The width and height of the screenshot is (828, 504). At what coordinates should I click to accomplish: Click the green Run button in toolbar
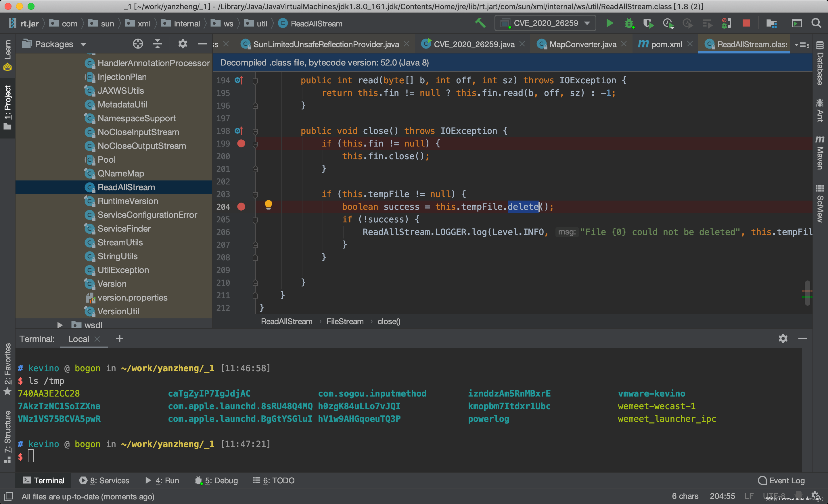click(609, 23)
